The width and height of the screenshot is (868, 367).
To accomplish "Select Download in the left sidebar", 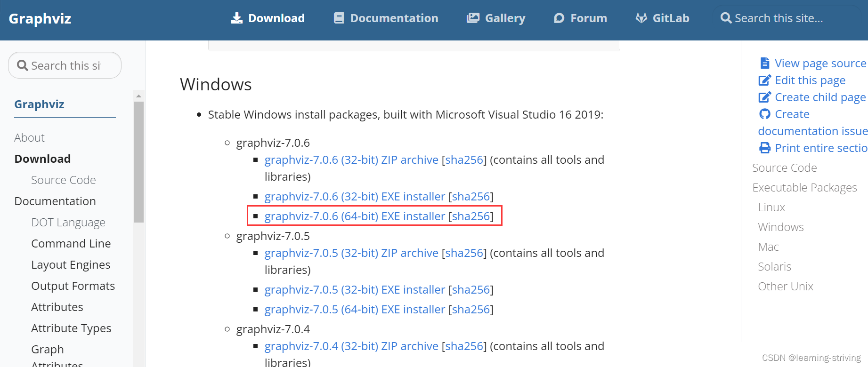I will (x=42, y=159).
